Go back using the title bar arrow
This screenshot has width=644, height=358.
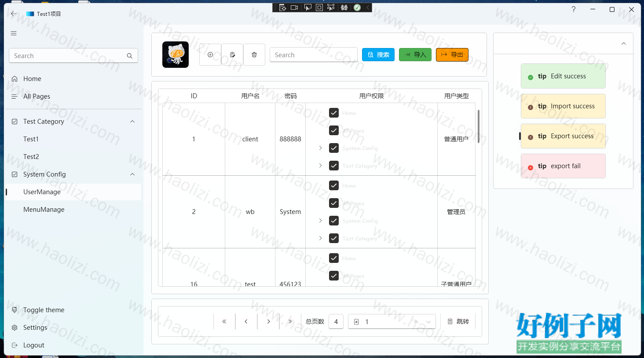click(14, 14)
